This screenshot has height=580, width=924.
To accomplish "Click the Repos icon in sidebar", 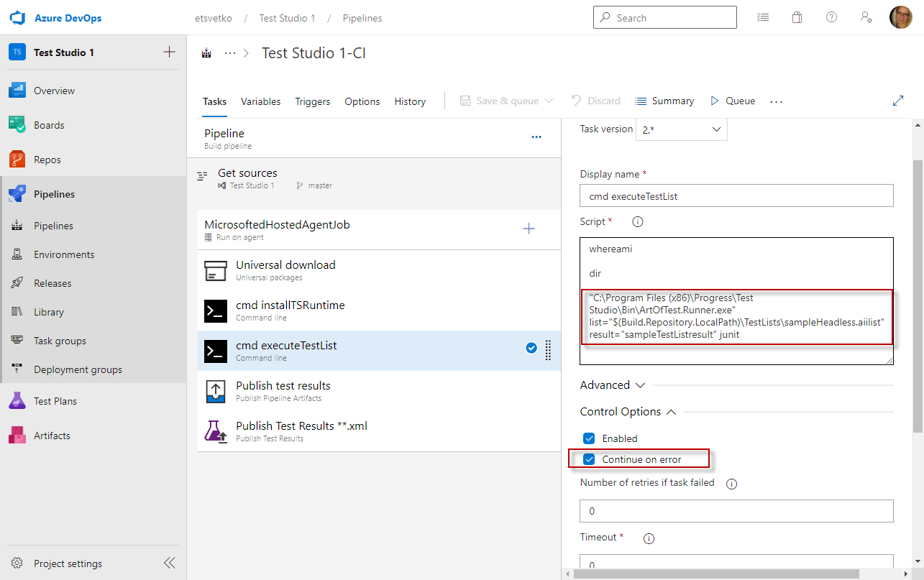I will tap(17, 160).
